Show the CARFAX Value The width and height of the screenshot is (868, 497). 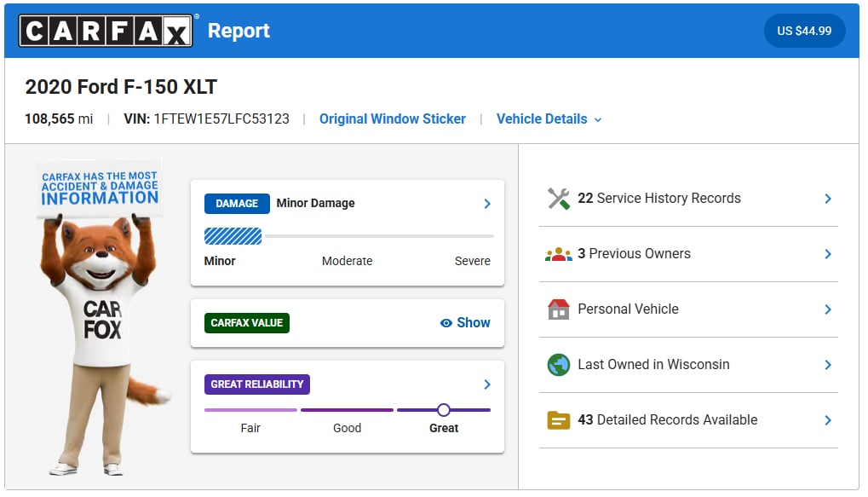pos(465,323)
